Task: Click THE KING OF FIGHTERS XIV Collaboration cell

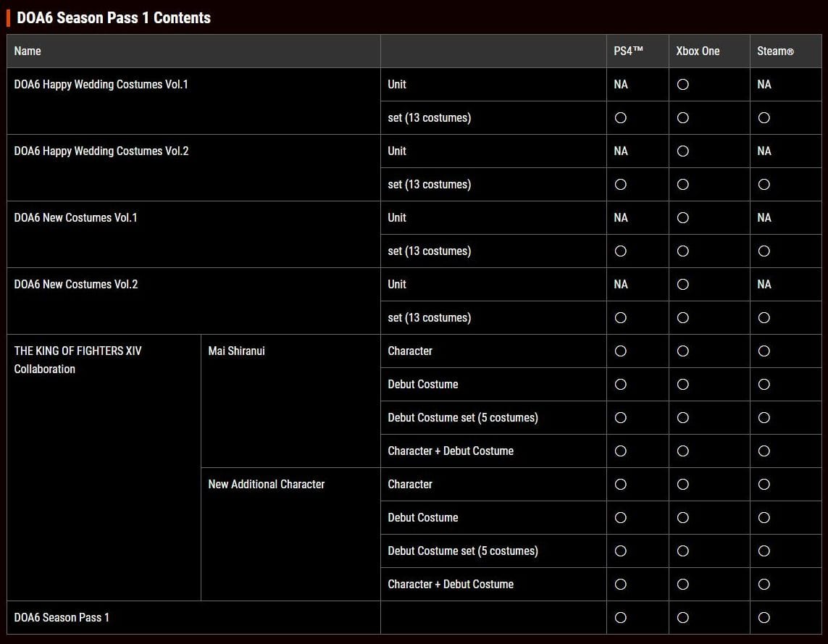Action: [x=78, y=360]
